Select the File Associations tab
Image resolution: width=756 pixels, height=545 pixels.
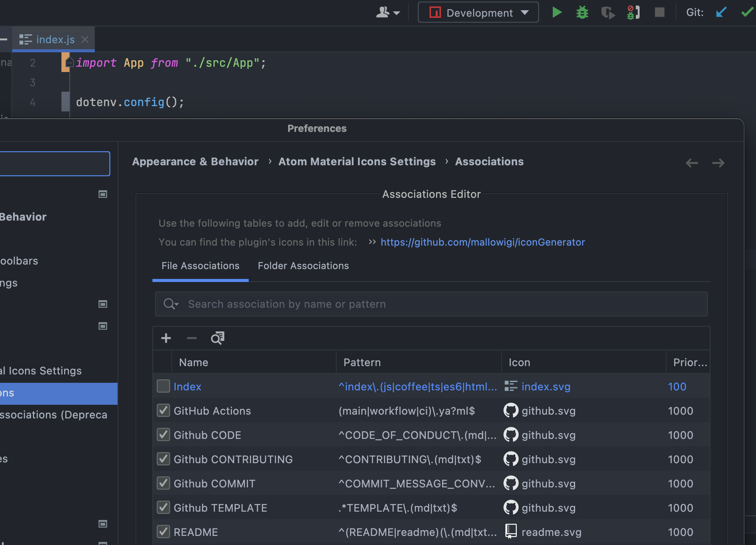pyautogui.click(x=200, y=266)
